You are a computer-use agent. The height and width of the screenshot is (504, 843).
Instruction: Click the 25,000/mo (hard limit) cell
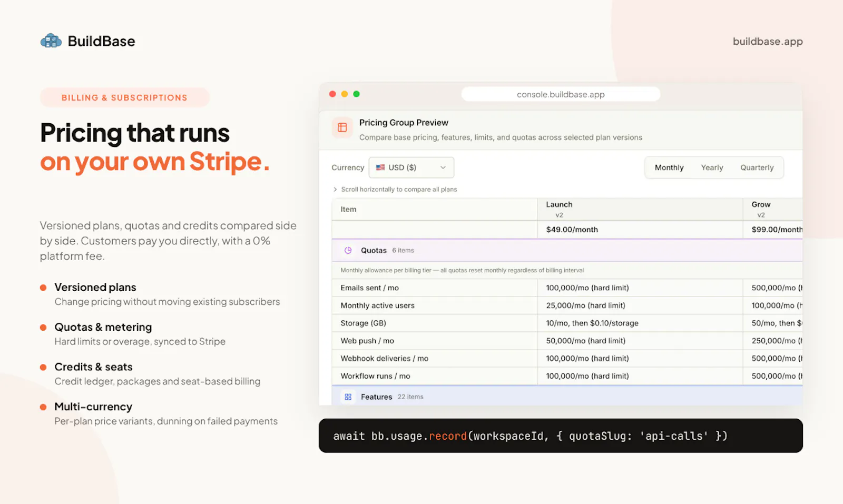[x=640, y=305]
